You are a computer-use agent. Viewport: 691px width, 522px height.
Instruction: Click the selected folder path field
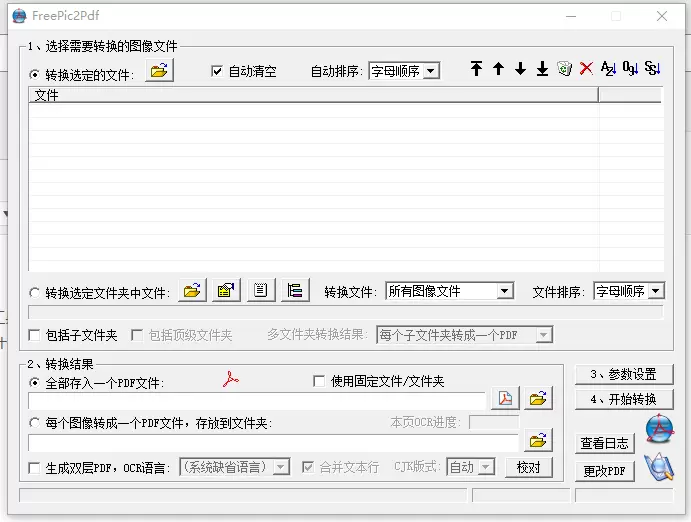345,312
